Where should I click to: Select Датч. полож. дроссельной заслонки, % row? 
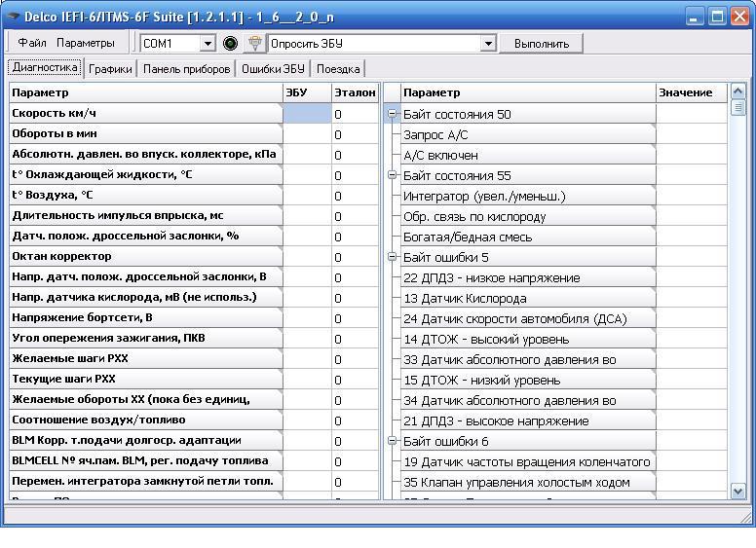click(145, 237)
